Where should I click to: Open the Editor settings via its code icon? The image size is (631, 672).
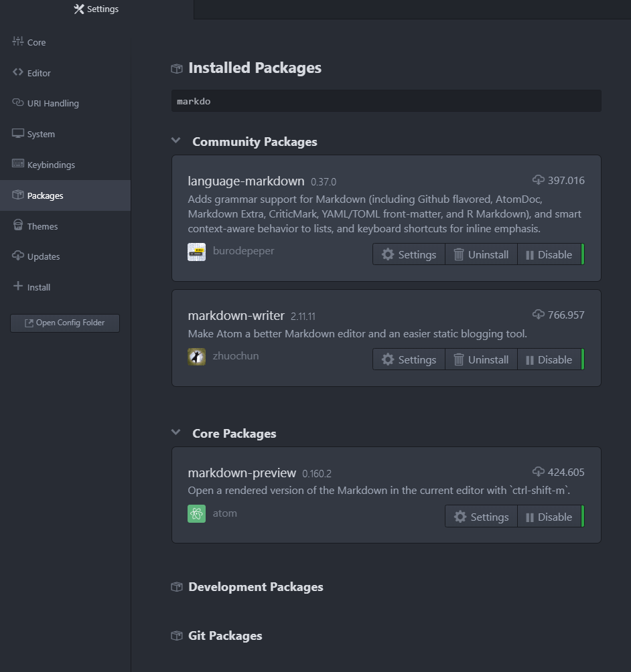[x=17, y=72]
